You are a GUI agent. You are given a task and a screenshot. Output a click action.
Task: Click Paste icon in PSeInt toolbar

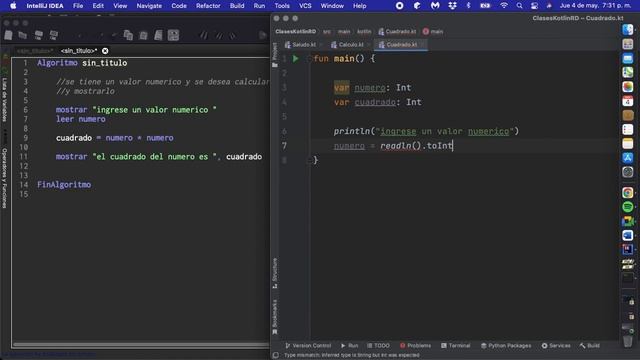143,35
